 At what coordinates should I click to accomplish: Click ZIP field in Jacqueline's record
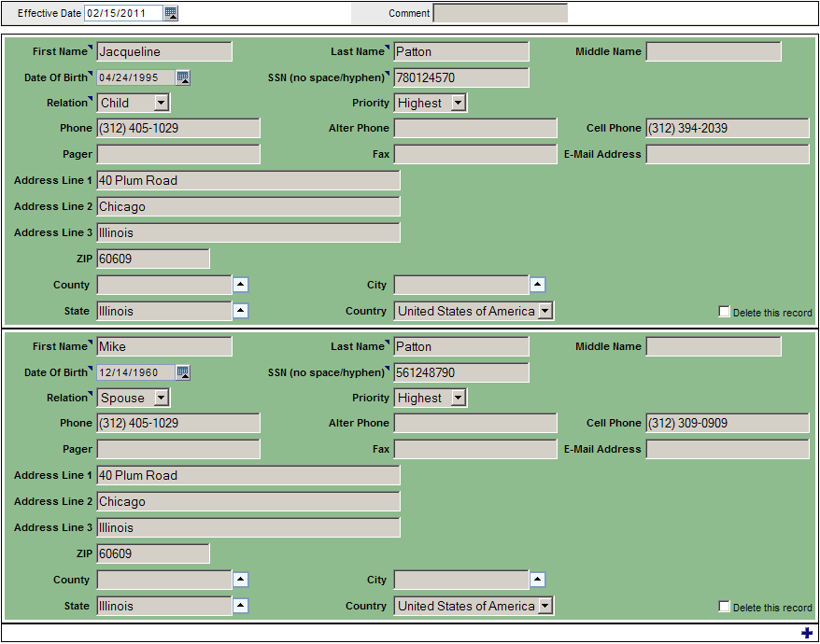pos(153,259)
